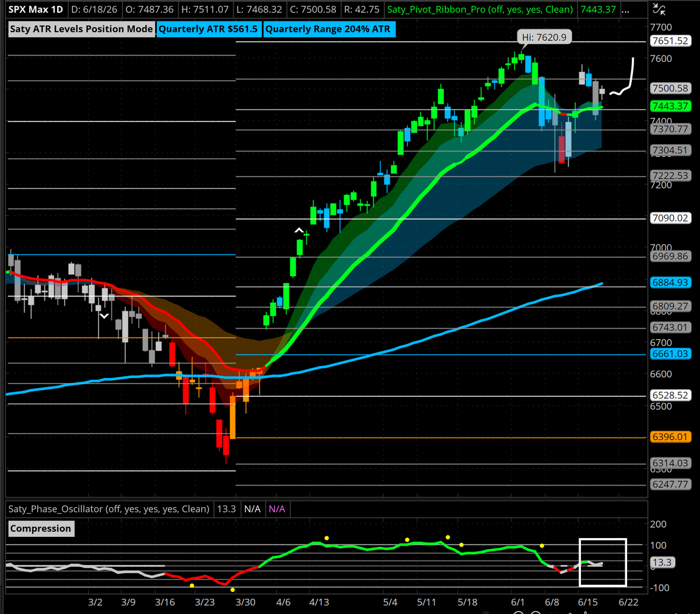Click the C: 7500.58 close value
This screenshot has height=614, width=700.
pyautogui.click(x=313, y=10)
